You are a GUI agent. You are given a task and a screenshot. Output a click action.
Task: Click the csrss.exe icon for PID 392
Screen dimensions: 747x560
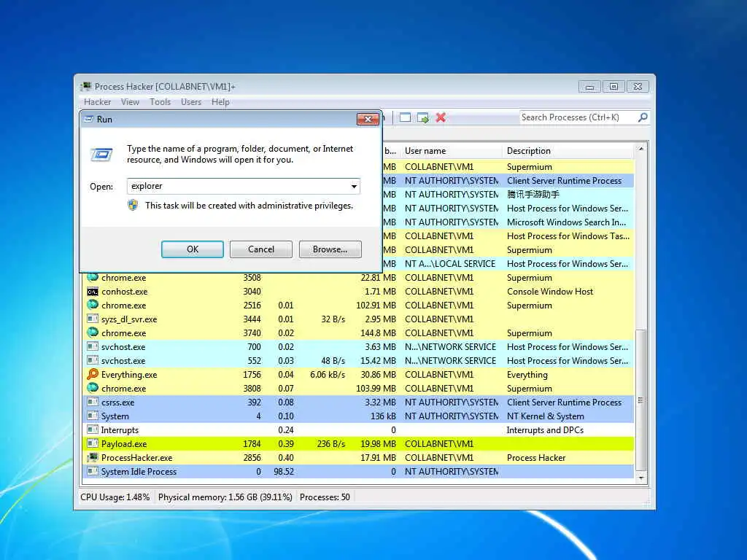[x=93, y=402]
